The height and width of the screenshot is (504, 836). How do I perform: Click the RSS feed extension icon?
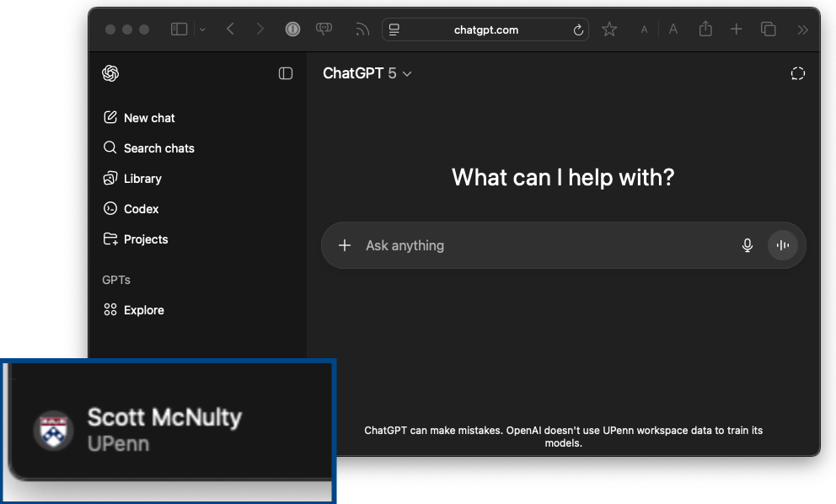[362, 29]
